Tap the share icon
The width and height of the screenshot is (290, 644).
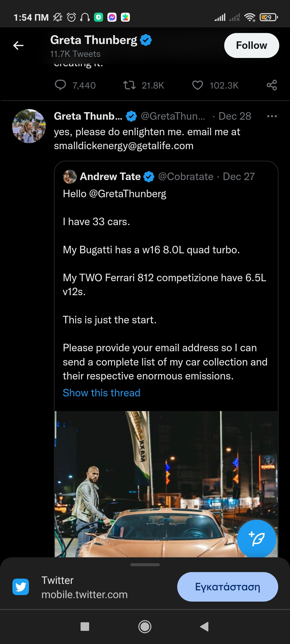tap(271, 85)
